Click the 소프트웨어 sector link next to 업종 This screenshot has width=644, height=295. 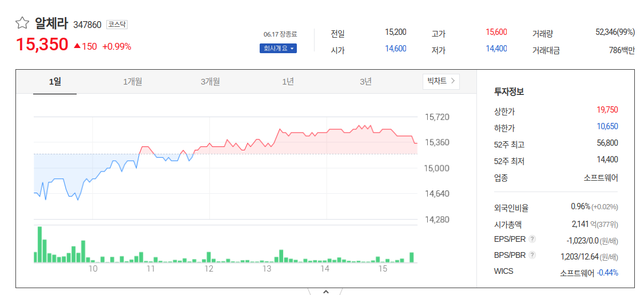(601, 178)
